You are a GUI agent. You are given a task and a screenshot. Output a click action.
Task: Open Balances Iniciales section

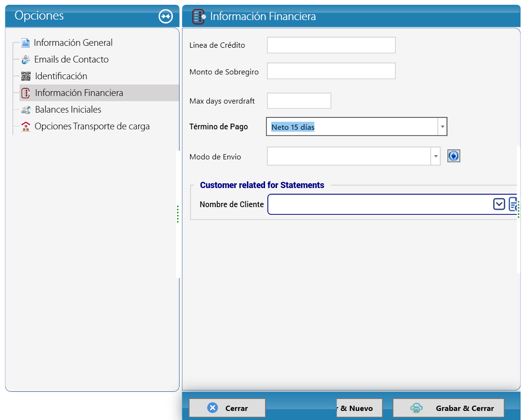pos(68,110)
